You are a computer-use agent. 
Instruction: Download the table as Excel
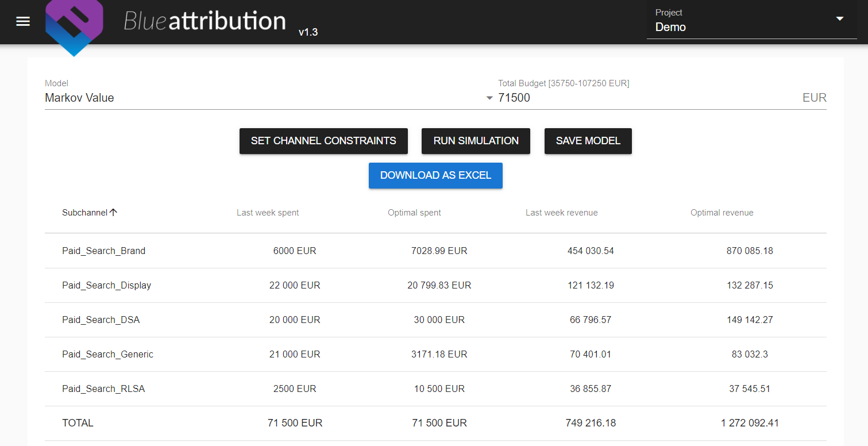[x=435, y=175]
